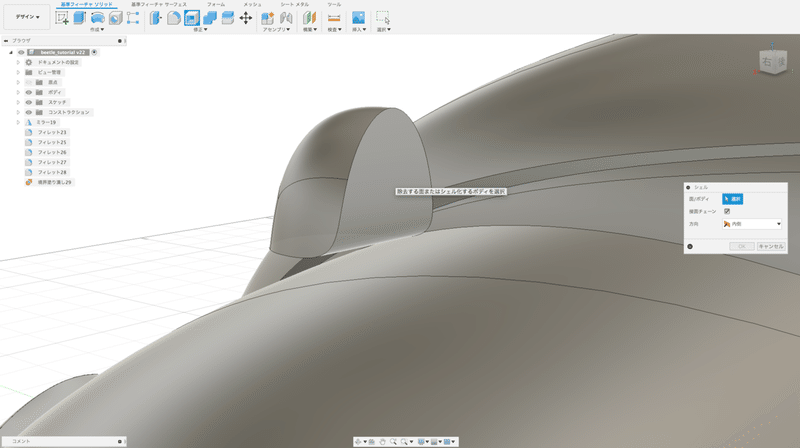This screenshot has height=448, width=800.
Task: Click the zoom magnifier in navigation bar
Action: click(393, 441)
